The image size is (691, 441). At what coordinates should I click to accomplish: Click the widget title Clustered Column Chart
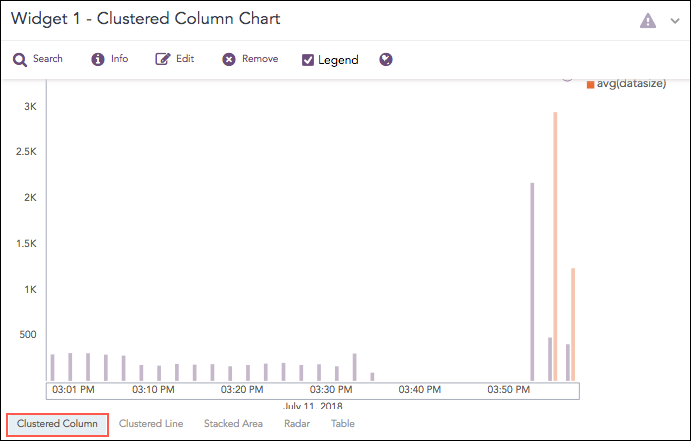145,19
